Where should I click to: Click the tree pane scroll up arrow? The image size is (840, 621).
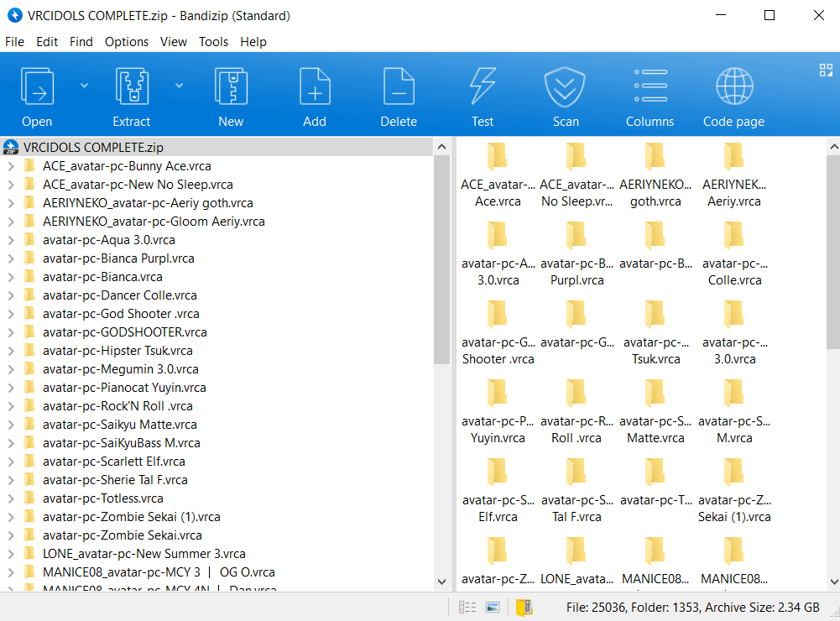coord(442,146)
